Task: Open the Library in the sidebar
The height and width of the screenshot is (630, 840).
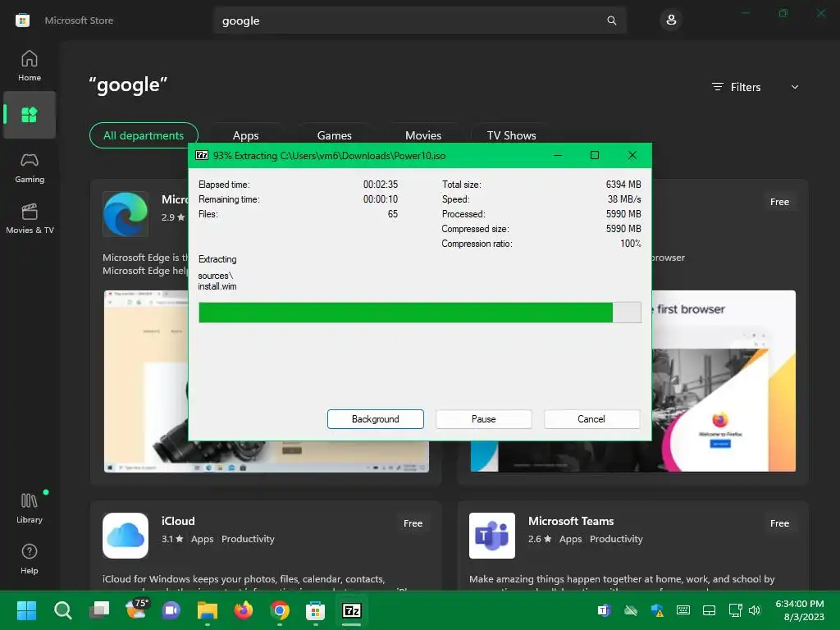Action: tap(30, 508)
